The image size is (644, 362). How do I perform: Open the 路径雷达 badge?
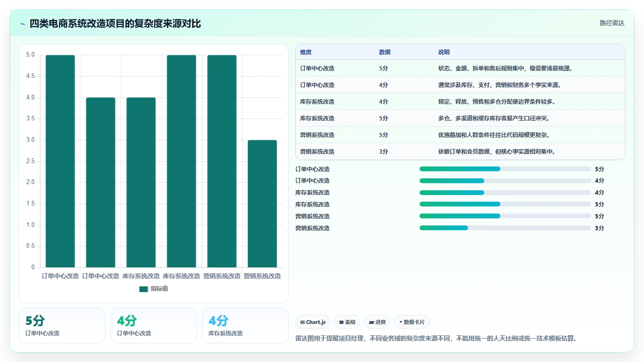tap(612, 23)
